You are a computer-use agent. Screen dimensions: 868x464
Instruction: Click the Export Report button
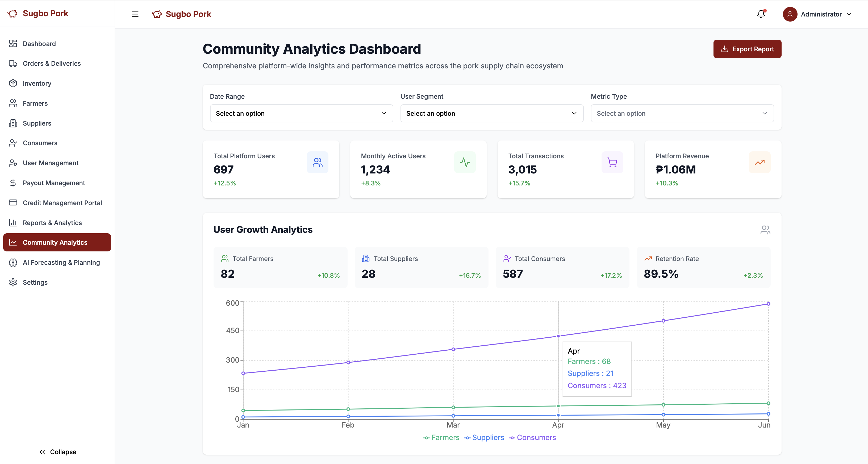(x=747, y=49)
